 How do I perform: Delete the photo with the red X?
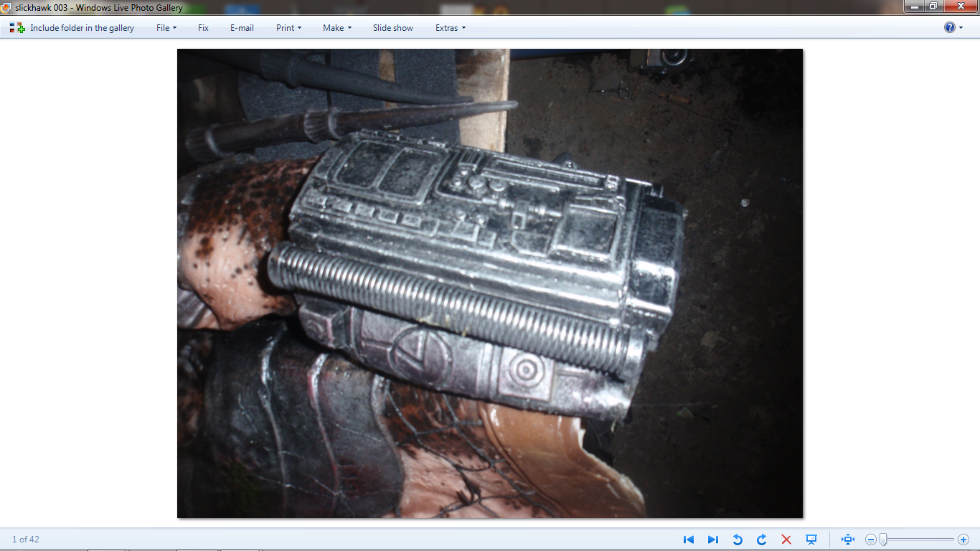coord(786,540)
